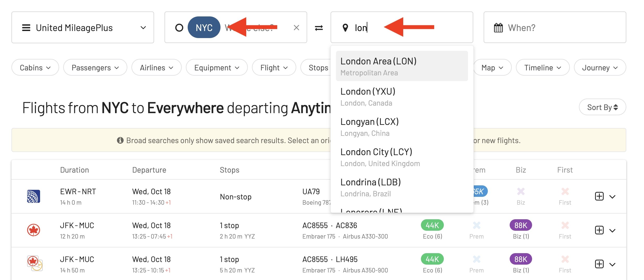This screenshot has width=644, height=280.
Task: Click unavailable First X on AC836 row
Action: (x=565, y=225)
